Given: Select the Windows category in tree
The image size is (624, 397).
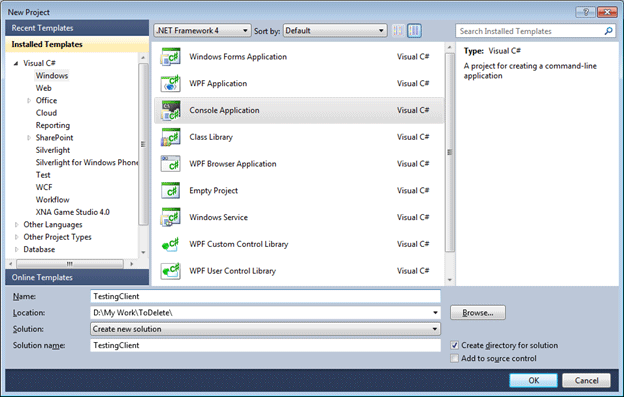Looking at the screenshot, I should [x=52, y=76].
